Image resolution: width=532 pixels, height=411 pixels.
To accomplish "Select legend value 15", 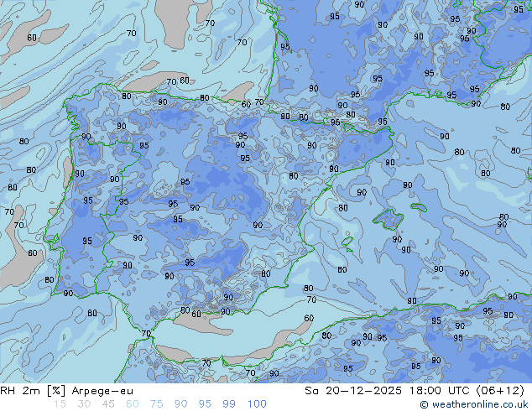I will (60, 404).
